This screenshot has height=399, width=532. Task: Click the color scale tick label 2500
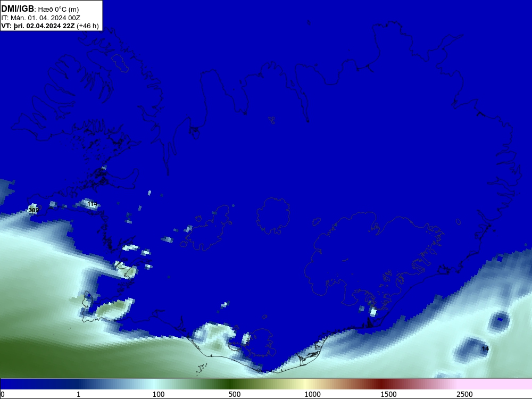[464, 394]
